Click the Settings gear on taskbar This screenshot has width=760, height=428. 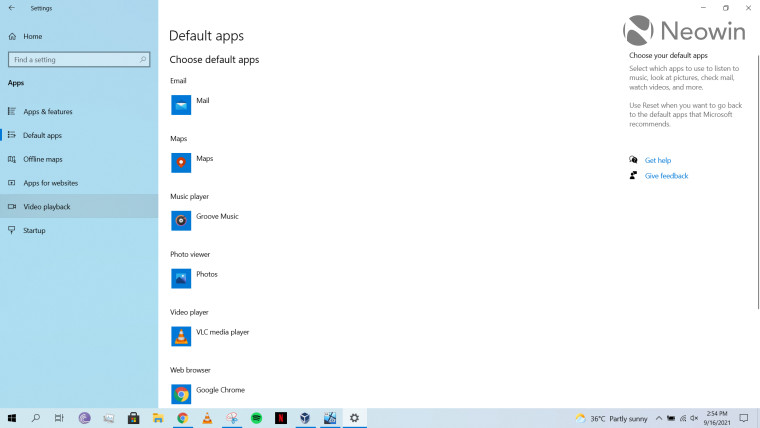[x=354, y=418]
